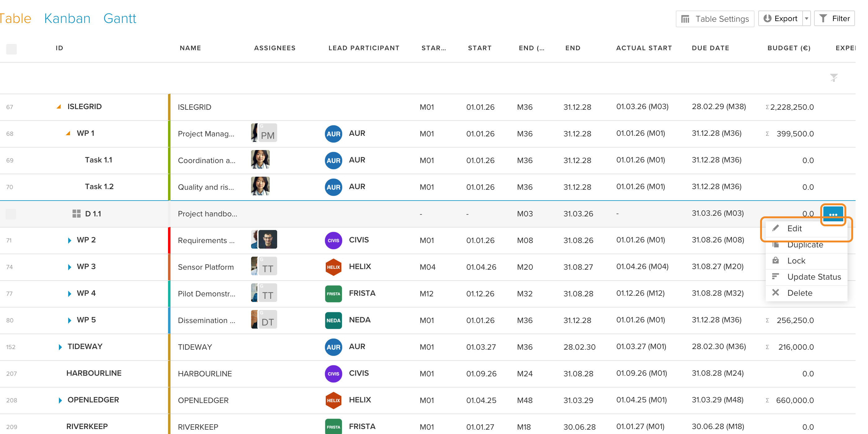Open Table Settings
868x434 pixels.
[x=715, y=19]
